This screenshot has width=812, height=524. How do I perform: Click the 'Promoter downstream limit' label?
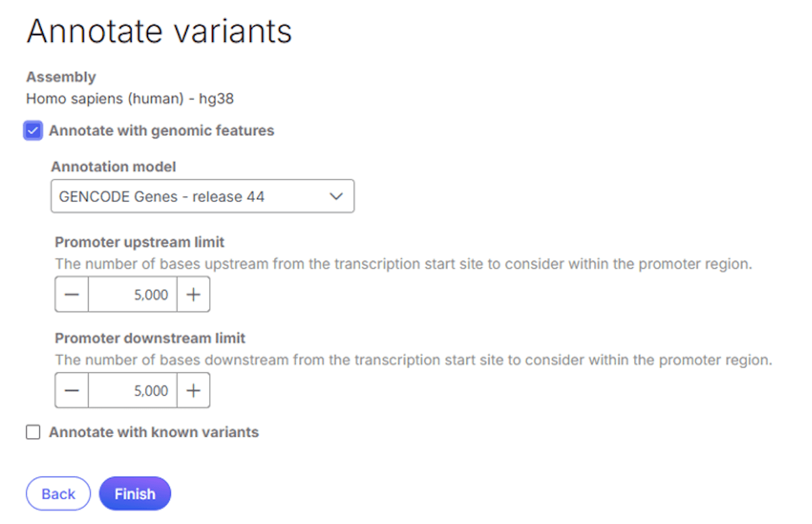[x=150, y=339]
